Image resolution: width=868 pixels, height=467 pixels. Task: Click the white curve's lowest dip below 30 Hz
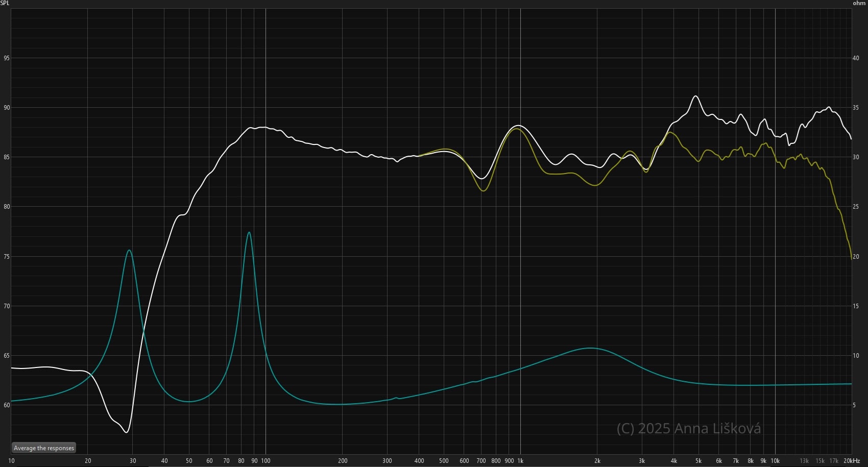[126, 432]
